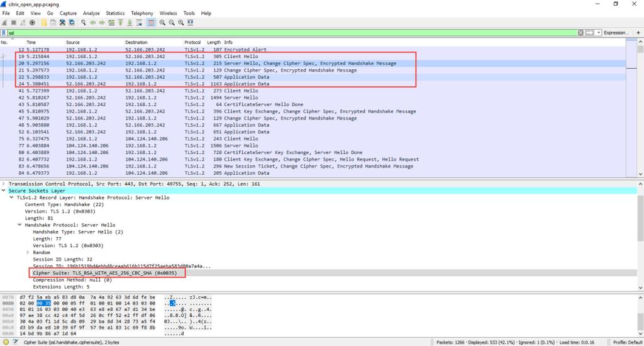Clear the display filter X button
Viewport: 644px width, 346px height.
click(x=580, y=33)
